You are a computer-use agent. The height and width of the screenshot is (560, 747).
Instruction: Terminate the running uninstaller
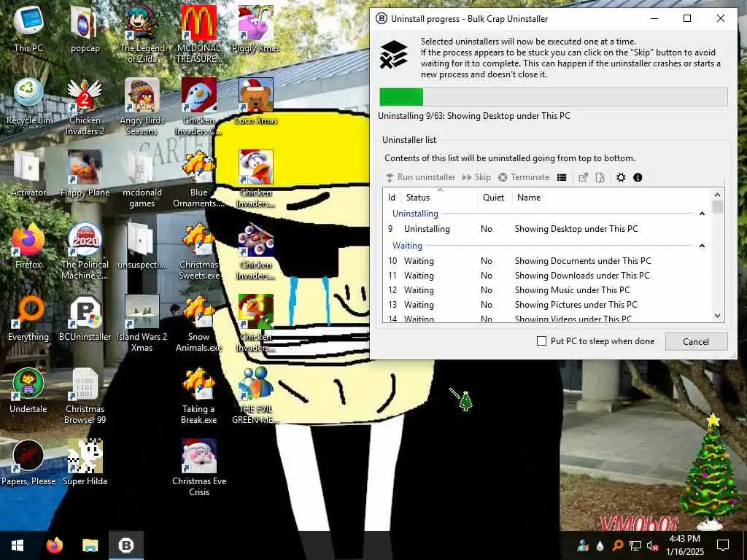524,177
